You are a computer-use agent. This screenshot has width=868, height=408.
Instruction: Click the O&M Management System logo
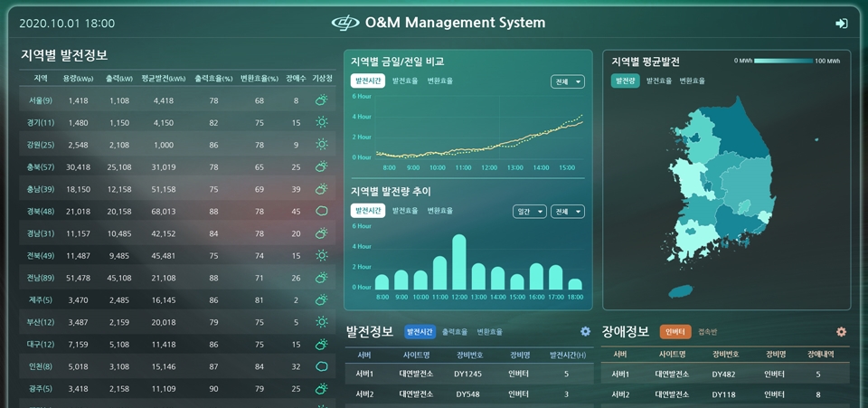click(344, 23)
